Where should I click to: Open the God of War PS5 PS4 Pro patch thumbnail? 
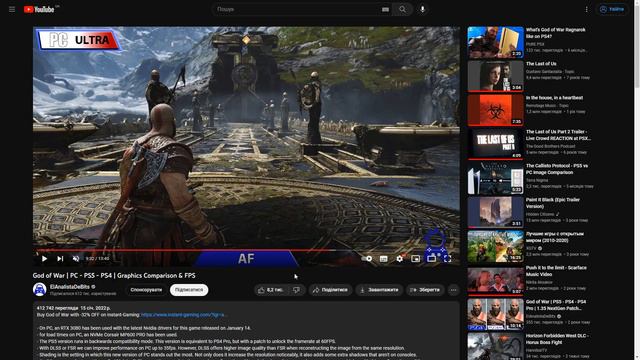496,314
